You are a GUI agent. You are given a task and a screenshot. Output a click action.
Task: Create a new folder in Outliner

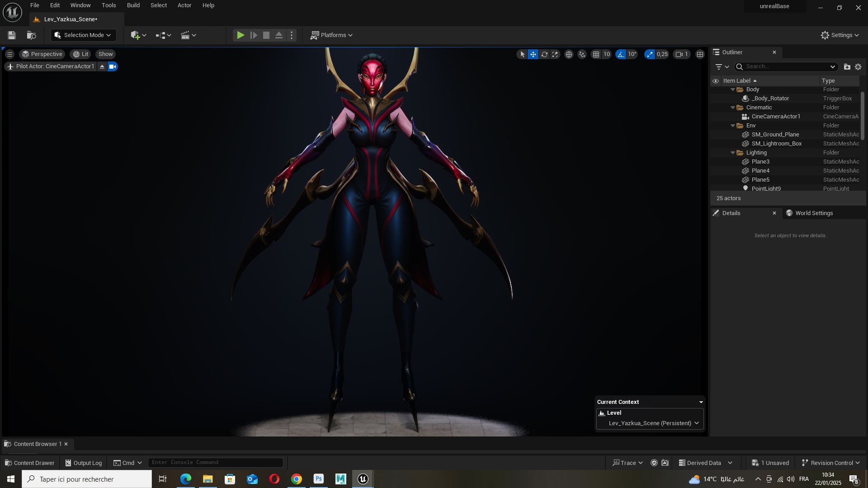[847, 67]
